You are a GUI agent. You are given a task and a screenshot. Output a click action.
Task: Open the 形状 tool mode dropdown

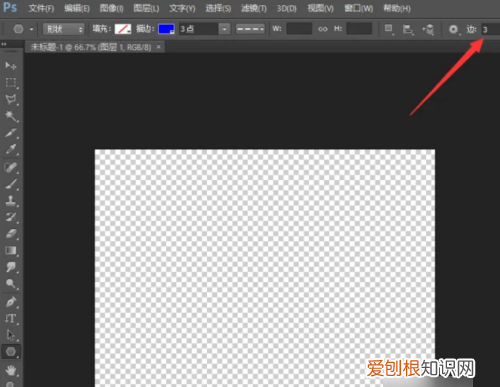64,29
